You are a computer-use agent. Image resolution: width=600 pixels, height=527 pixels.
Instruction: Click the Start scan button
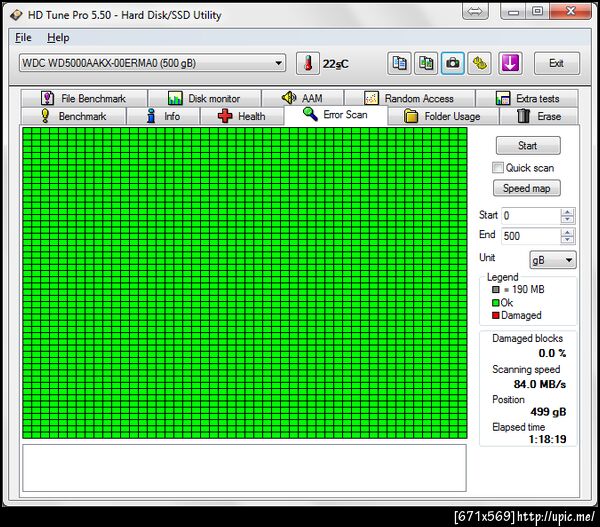pos(528,145)
